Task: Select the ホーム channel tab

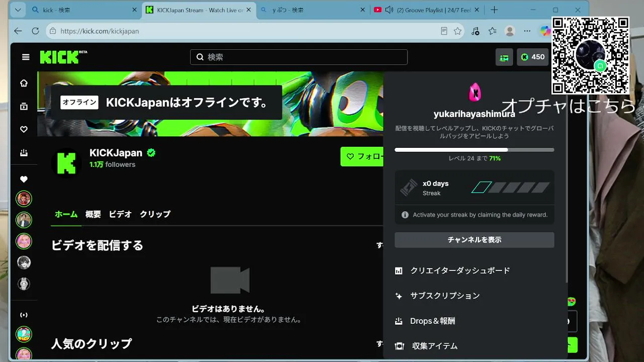Action: coord(66,214)
